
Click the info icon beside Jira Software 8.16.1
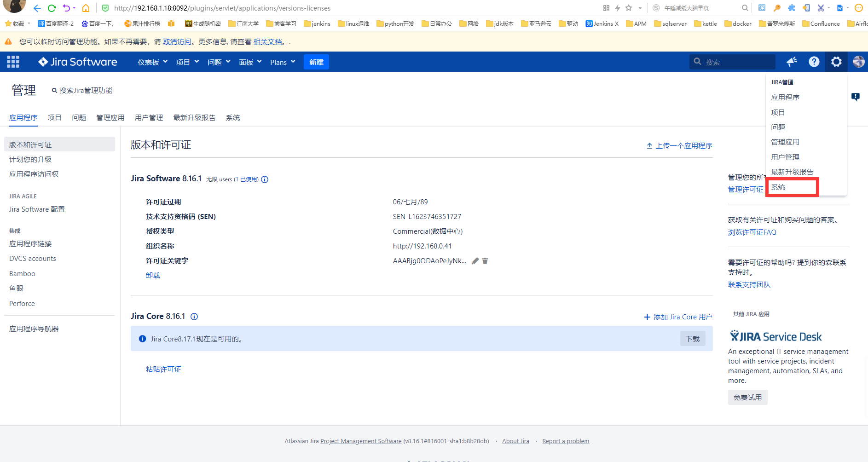pos(265,179)
